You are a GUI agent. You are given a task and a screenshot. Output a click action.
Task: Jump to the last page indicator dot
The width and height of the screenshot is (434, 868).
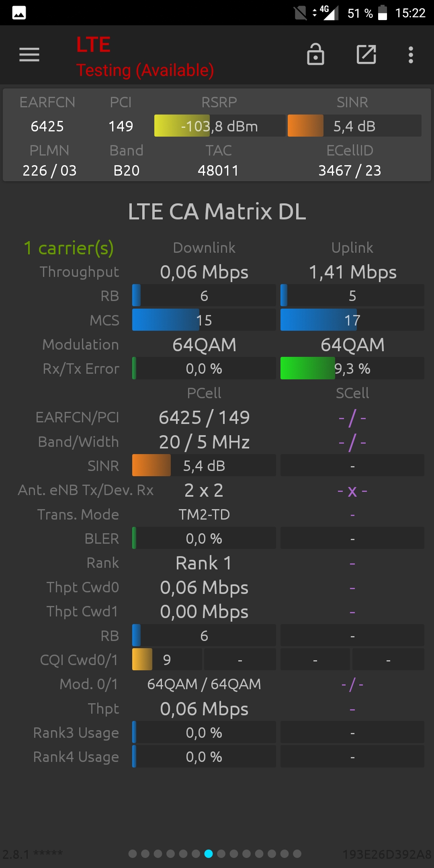297,854
